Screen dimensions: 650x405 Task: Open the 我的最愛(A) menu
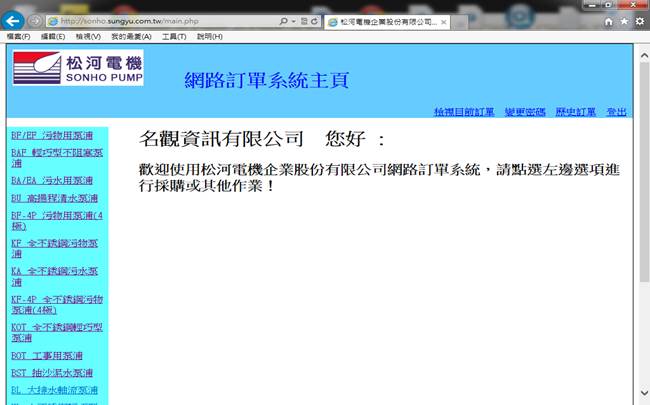(131, 36)
